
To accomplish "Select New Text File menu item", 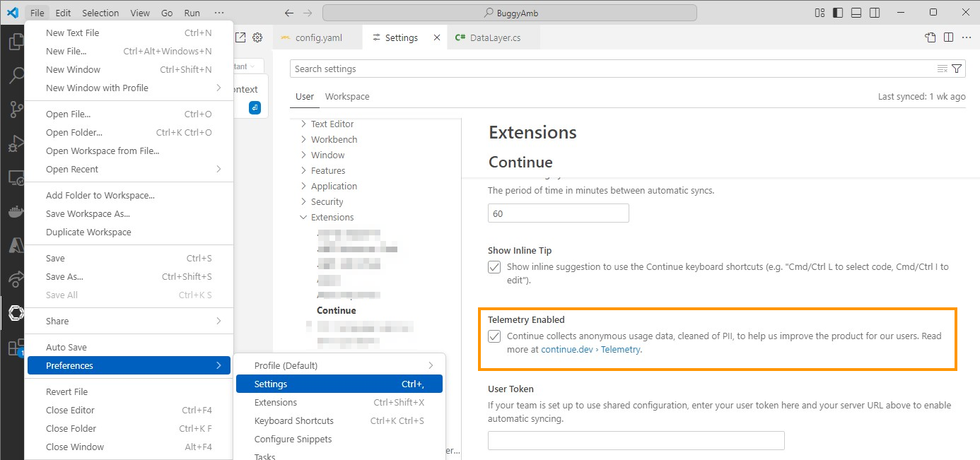I will 129,33.
